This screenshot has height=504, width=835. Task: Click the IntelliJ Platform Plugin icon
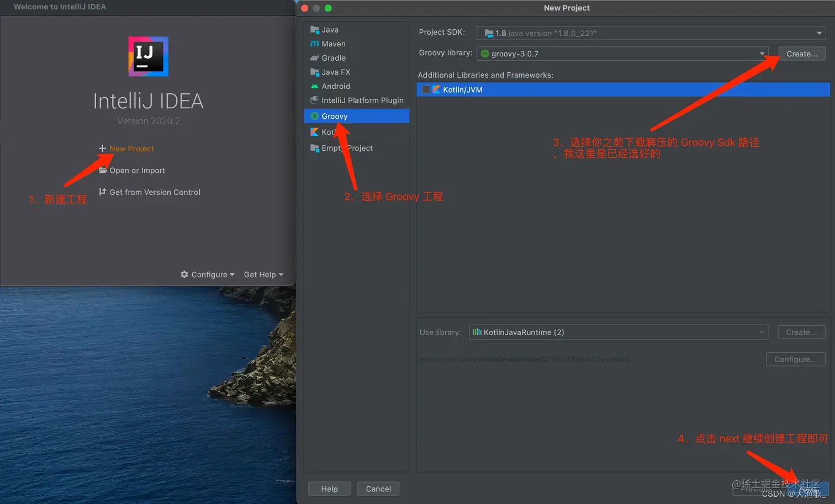[x=315, y=100]
